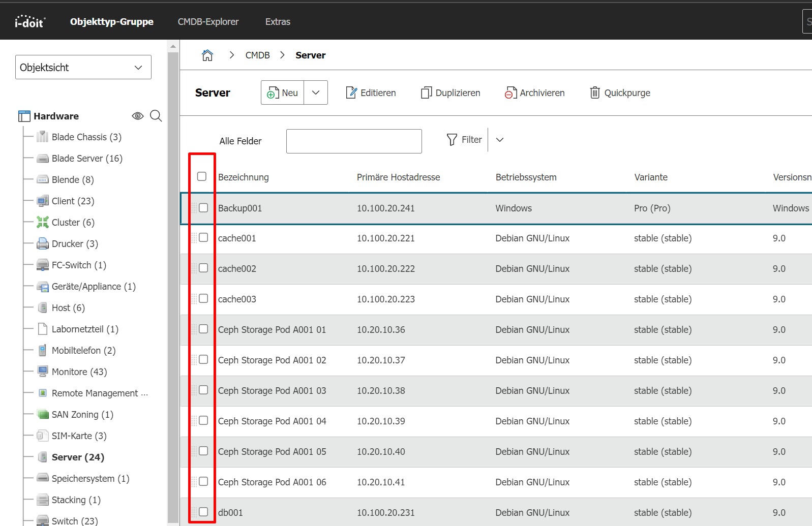Expand the Filter options chevron
The image size is (812, 526).
[x=500, y=140]
